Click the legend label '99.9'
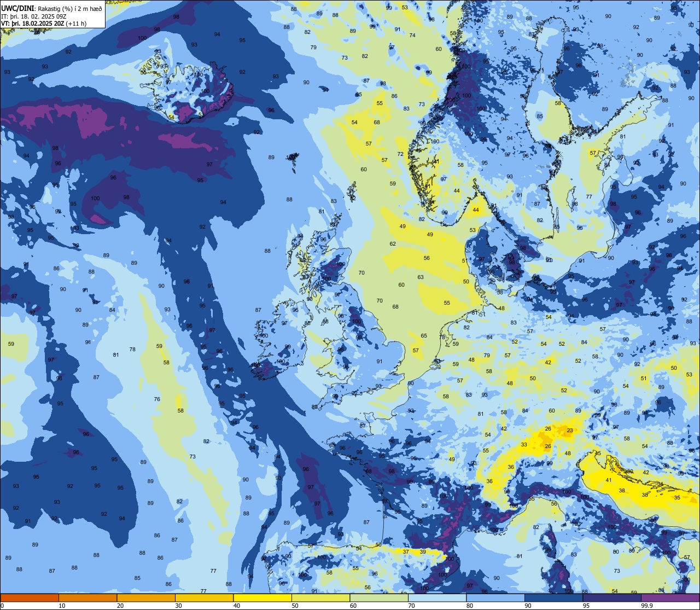Screen dimensions: 700x610 (x=647, y=606)
